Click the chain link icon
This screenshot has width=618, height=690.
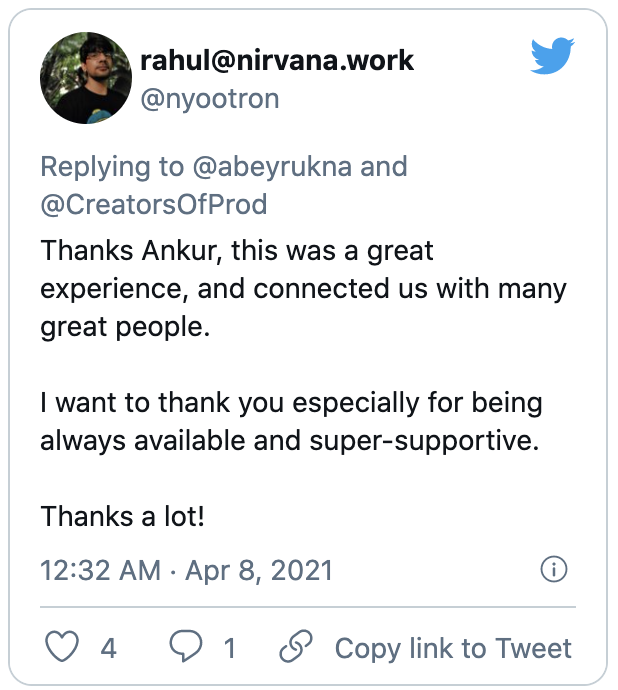[x=296, y=646]
